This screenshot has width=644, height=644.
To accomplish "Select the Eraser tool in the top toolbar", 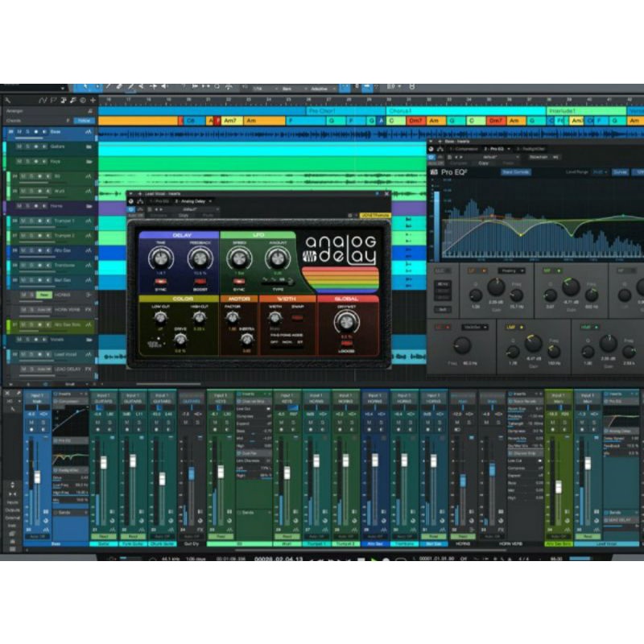I will pyautogui.click(x=119, y=87).
